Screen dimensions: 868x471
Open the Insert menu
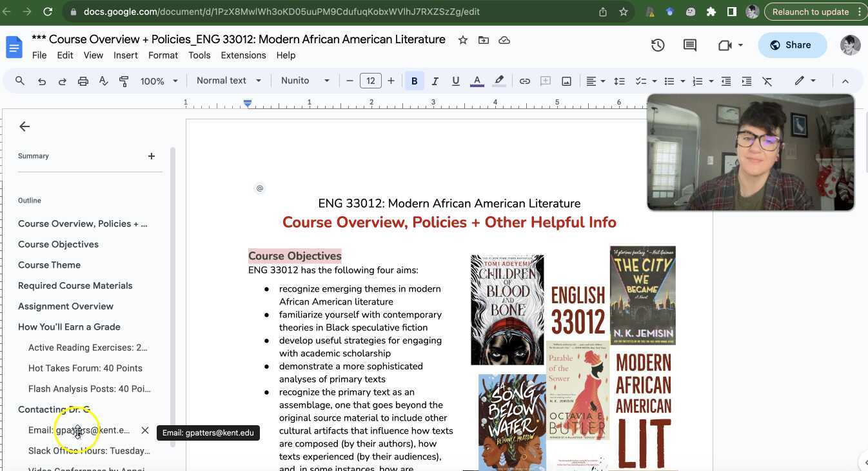(125, 55)
